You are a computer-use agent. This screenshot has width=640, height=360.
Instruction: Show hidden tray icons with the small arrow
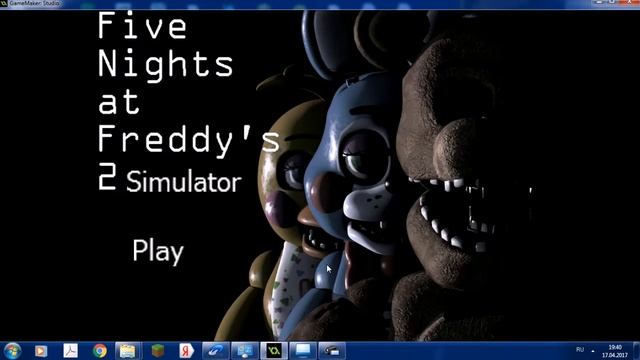click(x=593, y=351)
